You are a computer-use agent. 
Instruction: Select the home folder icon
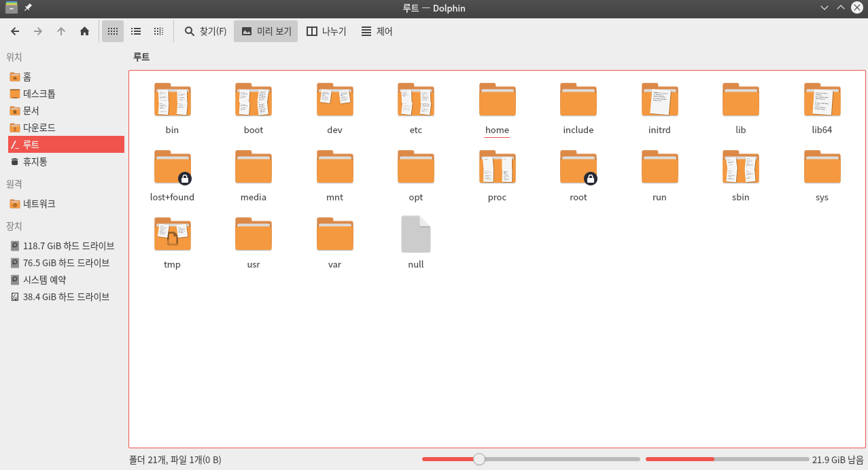point(497,100)
